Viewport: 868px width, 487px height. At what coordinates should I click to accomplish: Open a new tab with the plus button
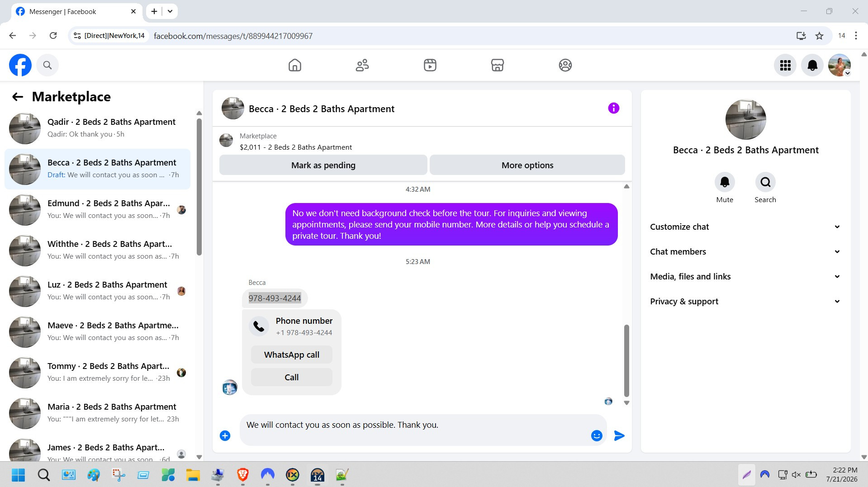click(154, 11)
